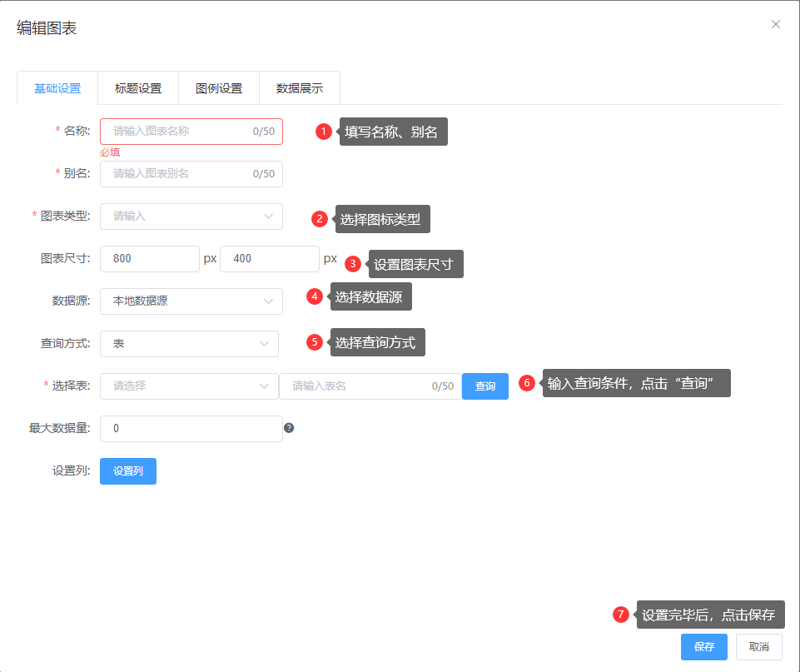
Task: Open the 查询方式 dropdown showing 表
Action: pos(189,344)
